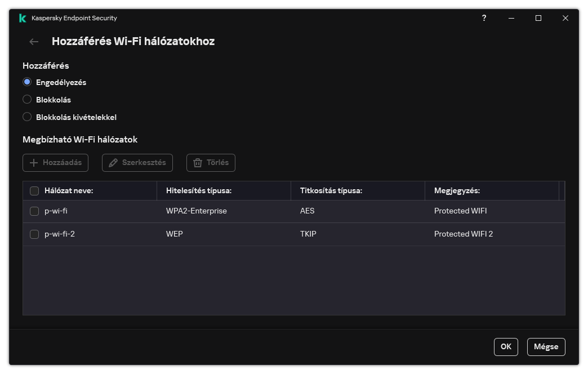
Task: Tick the checkbox for p-wi-fi-2
Action: (34, 234)
